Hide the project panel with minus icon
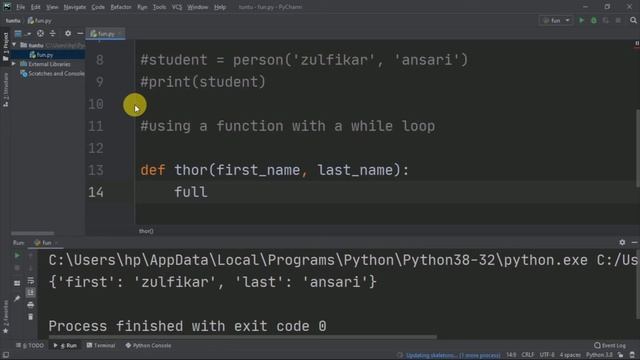This screenshot has width=640, height=360. (x=80, y=33)
